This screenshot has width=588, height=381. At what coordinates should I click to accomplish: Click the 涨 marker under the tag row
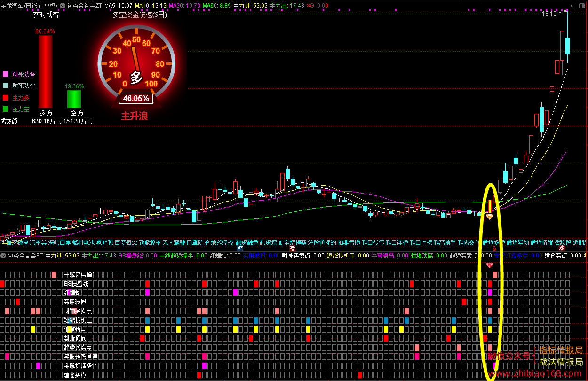562,249
